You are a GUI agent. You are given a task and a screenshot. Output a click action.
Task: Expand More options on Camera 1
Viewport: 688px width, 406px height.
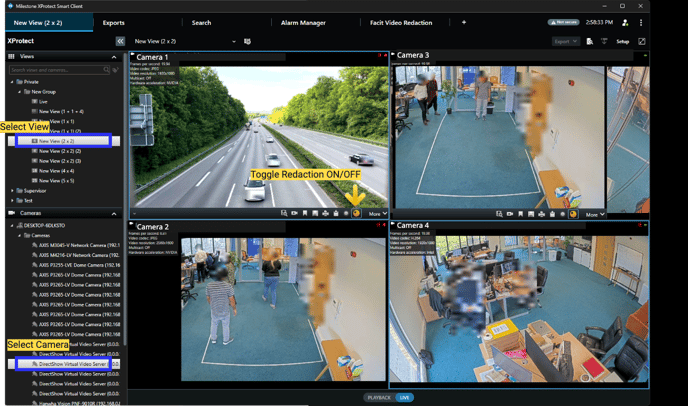[377, 214]
